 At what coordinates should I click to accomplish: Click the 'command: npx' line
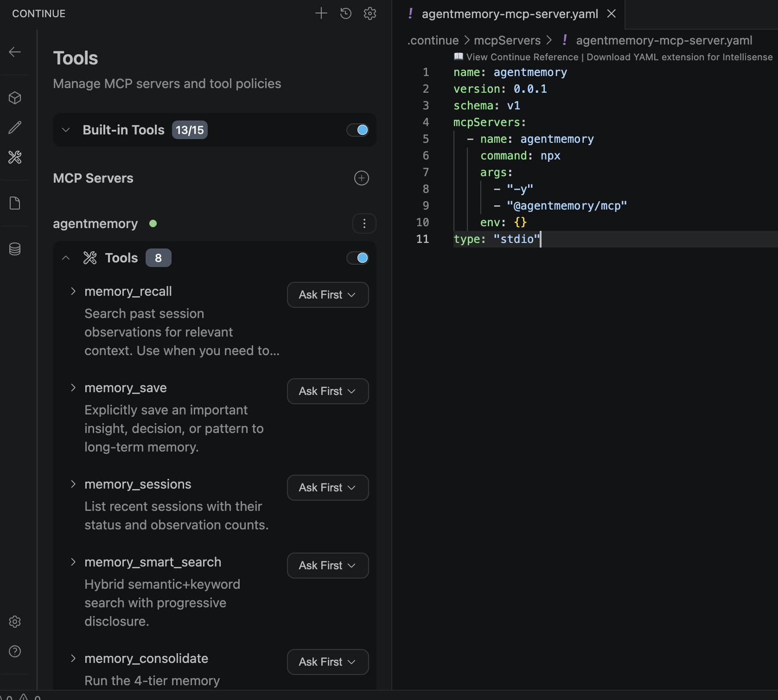tap(520, 156)
